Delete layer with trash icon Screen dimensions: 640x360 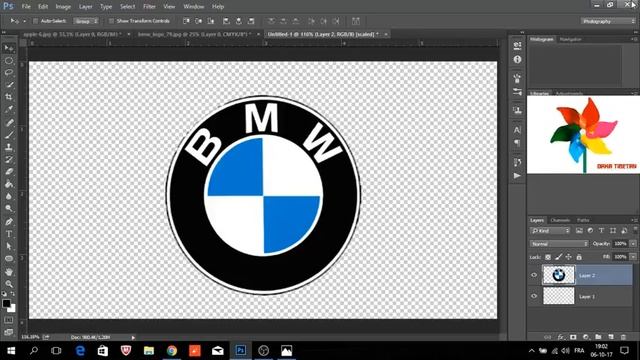(x=623, y=337)
